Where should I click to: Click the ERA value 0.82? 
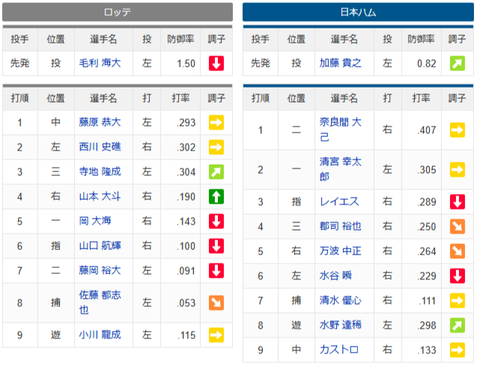click(427, 63)
